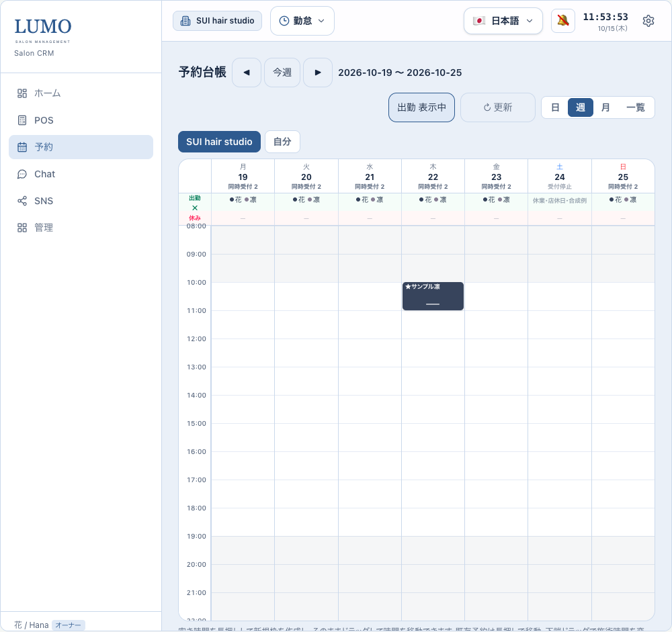Toggle 出勤 表示中 display

tap(421, 107)
